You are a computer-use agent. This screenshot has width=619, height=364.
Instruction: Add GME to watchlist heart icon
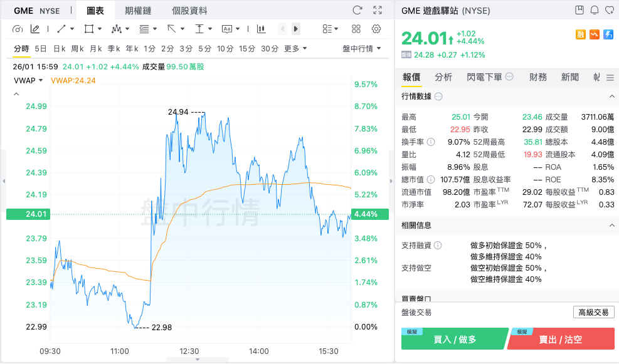610,10
